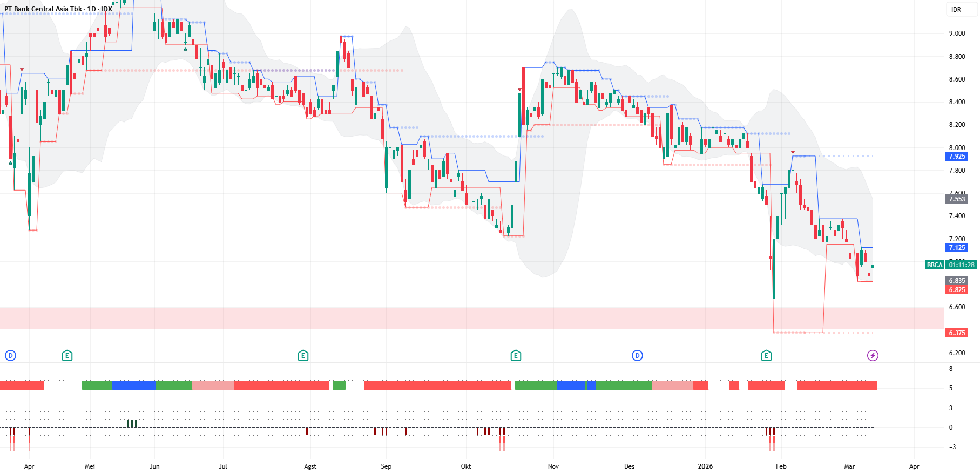Click the red 6.375 price label

pos(957,333)
